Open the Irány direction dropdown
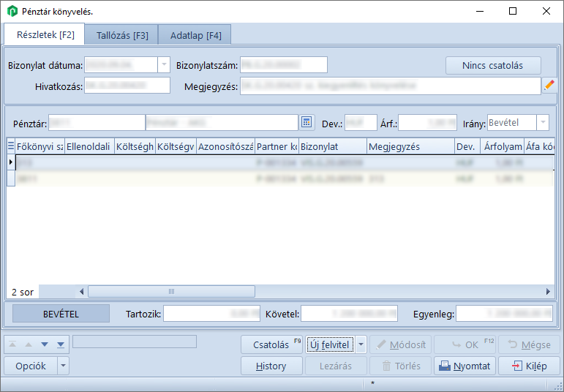The width and height of the screenshot is (564, 392). (543, 123)
